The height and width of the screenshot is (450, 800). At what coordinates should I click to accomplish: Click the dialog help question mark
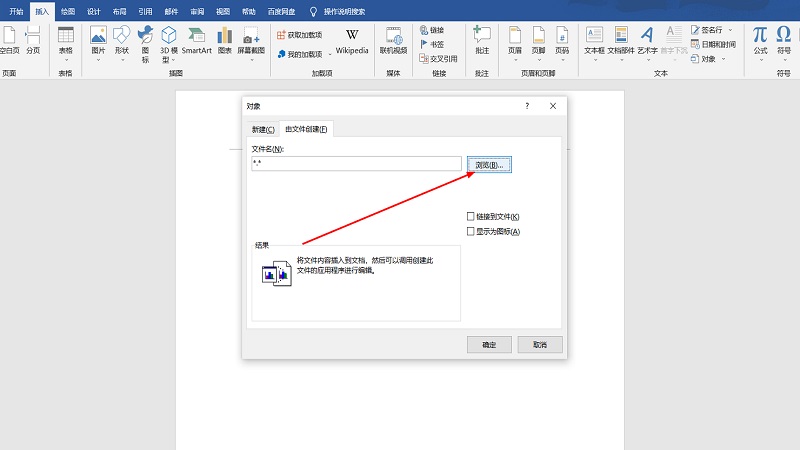(x=527, y=106)
